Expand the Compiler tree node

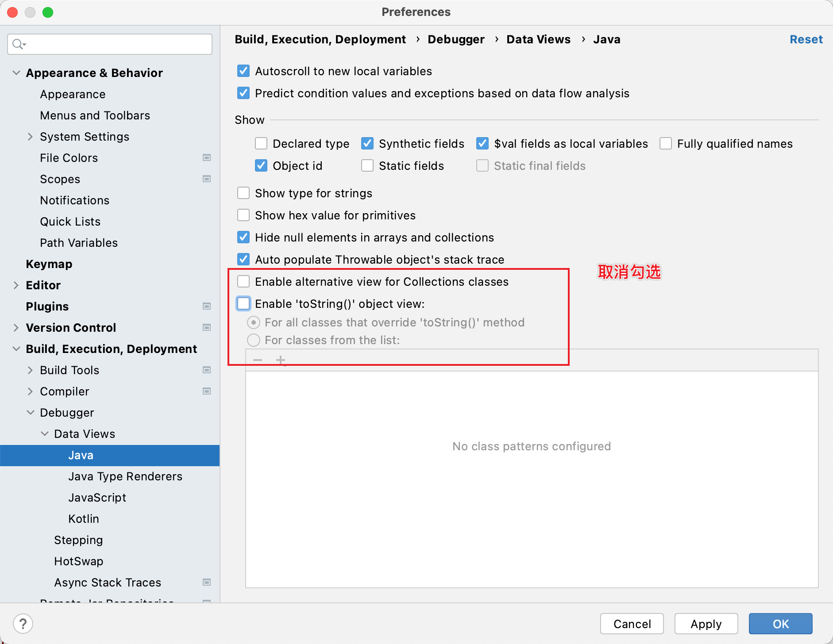point(30,391)
